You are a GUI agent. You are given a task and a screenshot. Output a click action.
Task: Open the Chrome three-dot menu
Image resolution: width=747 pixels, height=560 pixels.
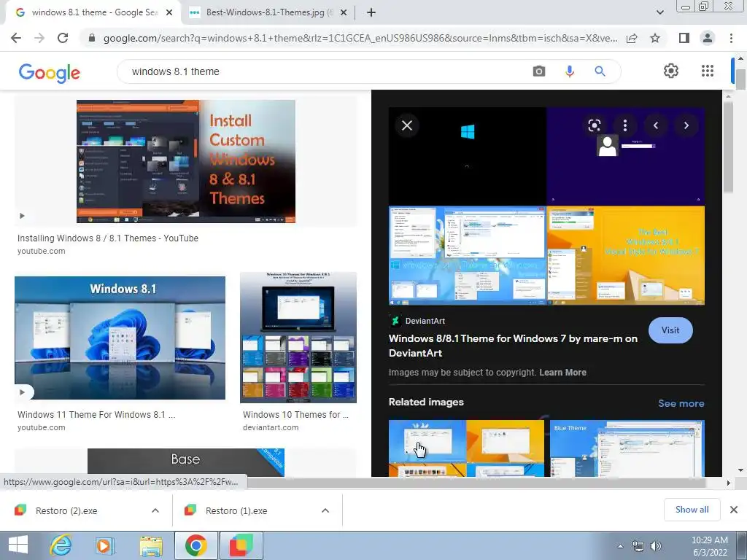click(x=731, y=38)
